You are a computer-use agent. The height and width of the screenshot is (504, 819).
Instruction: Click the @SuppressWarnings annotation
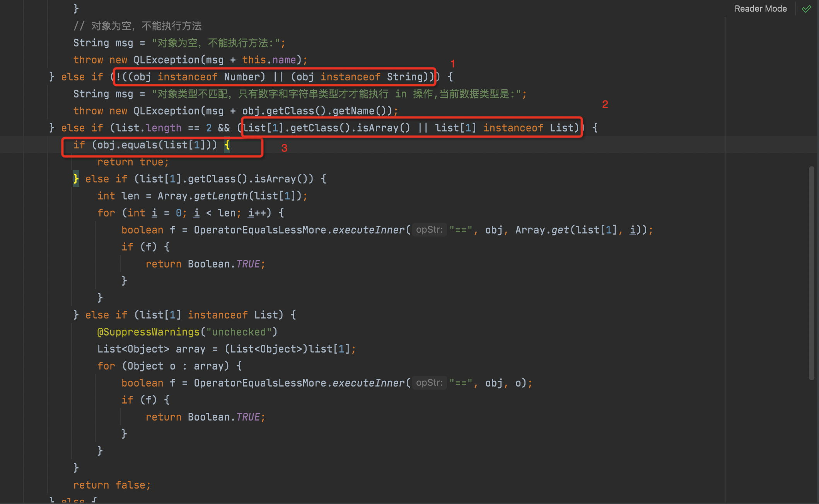click(x=149, y=332)
